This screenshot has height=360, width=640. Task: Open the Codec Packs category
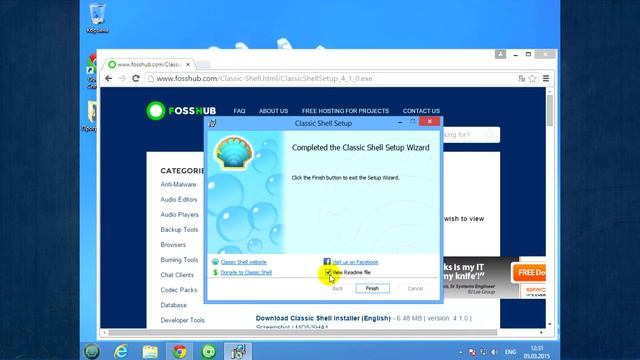[179, 290]
